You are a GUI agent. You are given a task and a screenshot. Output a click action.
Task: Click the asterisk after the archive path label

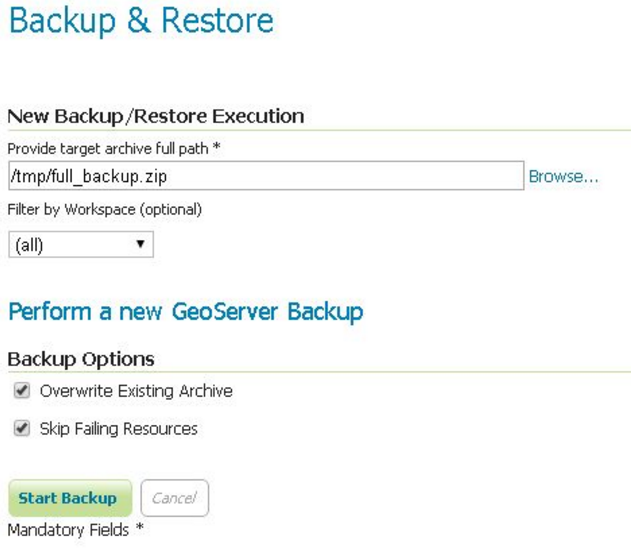click(216, 148)
